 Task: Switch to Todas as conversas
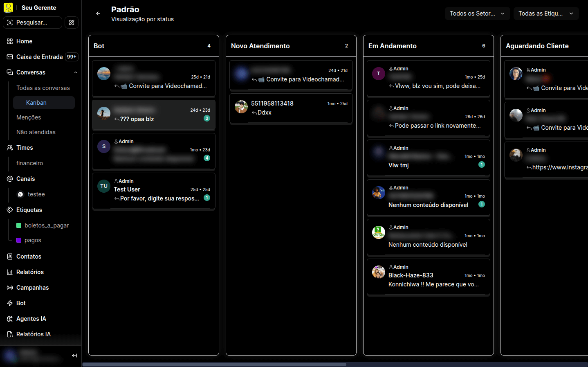(43, 88)
